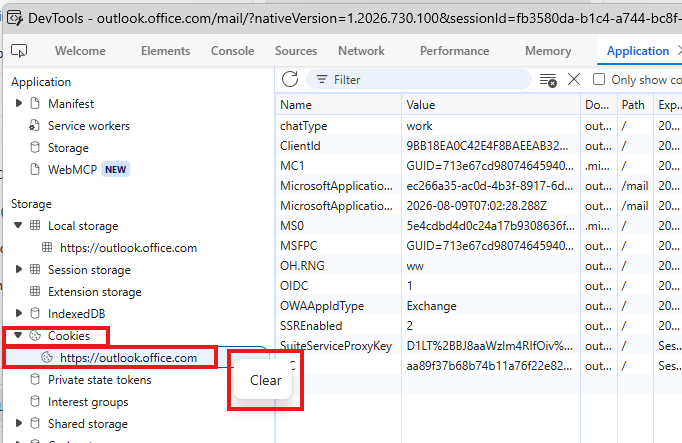
Task: Select the chatType cookie row
Action: [x=478, y=126]
